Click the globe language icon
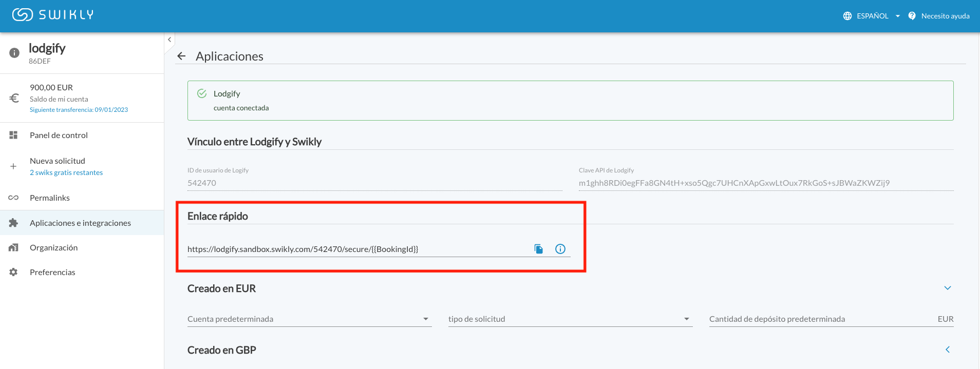This screenshot has width=980, height=369. pyautogui.click(x=847, y=16)
